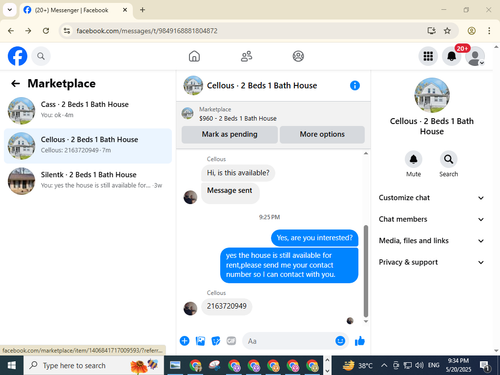Click the address bar URL
This screenshot has width=500, height=375.
(147, 31)
